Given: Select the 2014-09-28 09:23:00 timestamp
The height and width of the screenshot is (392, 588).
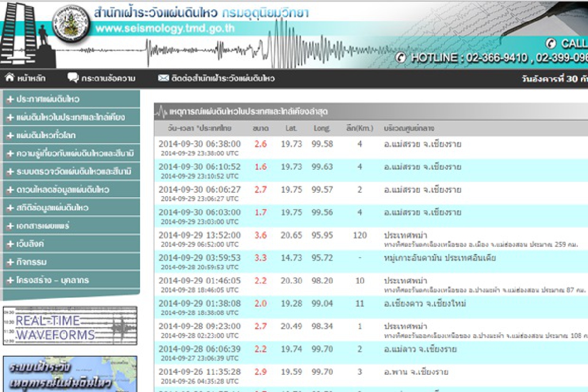Looking at the screenshot, I should [x=199, y=326].
